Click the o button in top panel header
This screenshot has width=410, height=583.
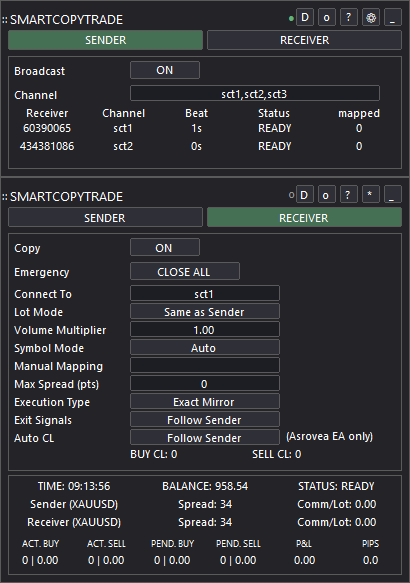327,17
